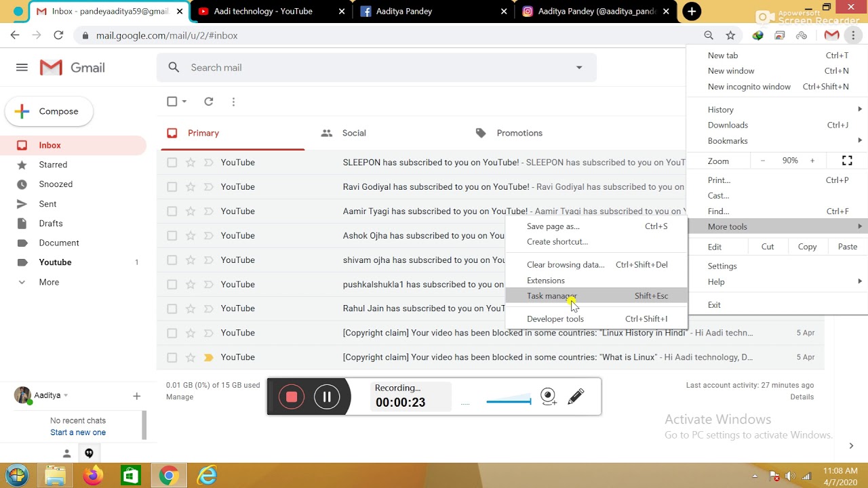Click Start a new one chat link

(x=78, y=432)
